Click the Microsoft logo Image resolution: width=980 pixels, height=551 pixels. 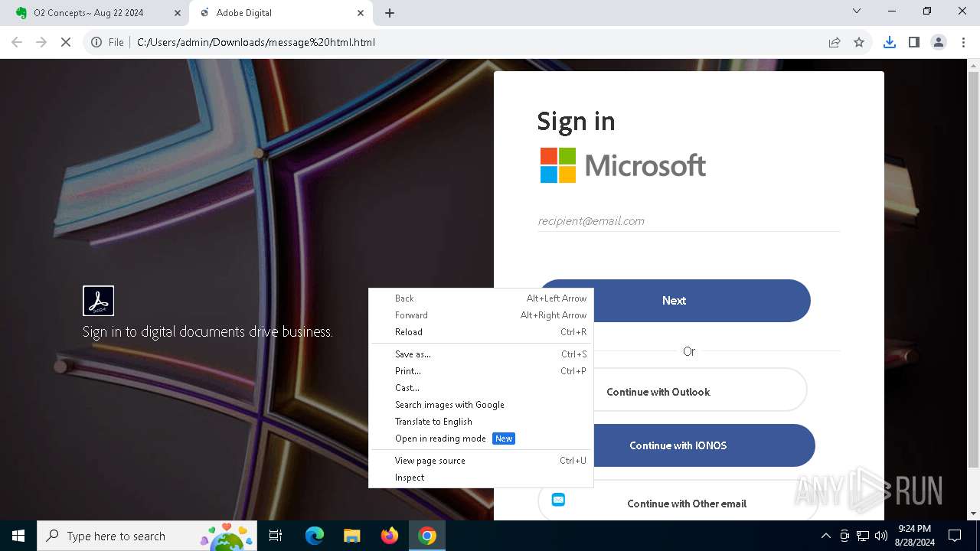[623, 165]
